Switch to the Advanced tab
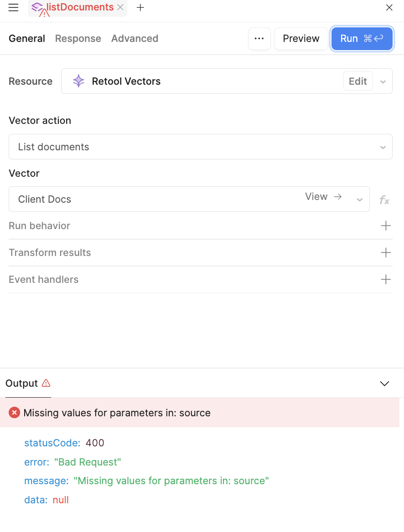The image size is (404, 532). [135, 39]
